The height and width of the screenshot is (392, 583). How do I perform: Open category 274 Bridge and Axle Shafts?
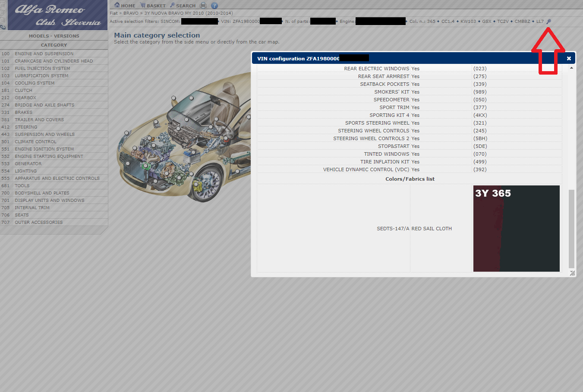(54, 105)
